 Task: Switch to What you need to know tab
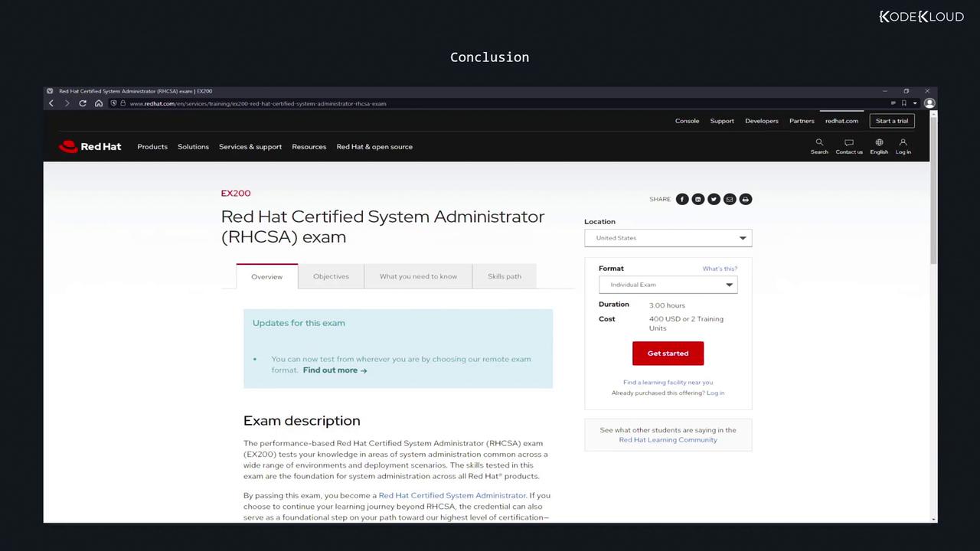click(x=418, y=276)
